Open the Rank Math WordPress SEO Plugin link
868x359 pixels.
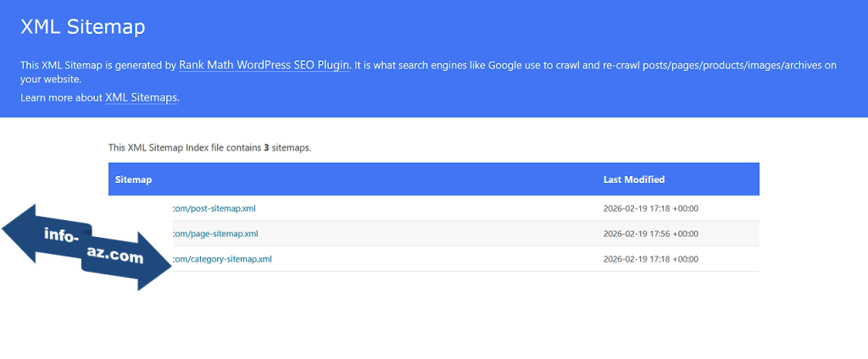point(264,65)
